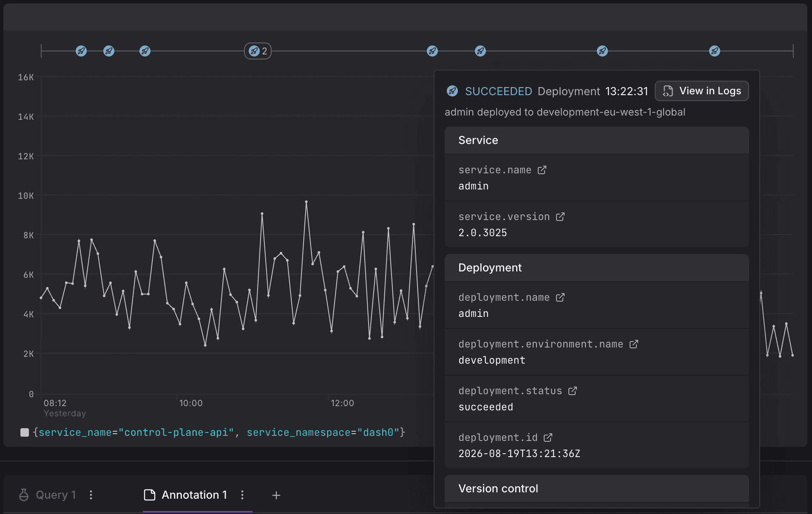
Task: Open the Query 1 three-dot options menu
Action: [91, 495]
